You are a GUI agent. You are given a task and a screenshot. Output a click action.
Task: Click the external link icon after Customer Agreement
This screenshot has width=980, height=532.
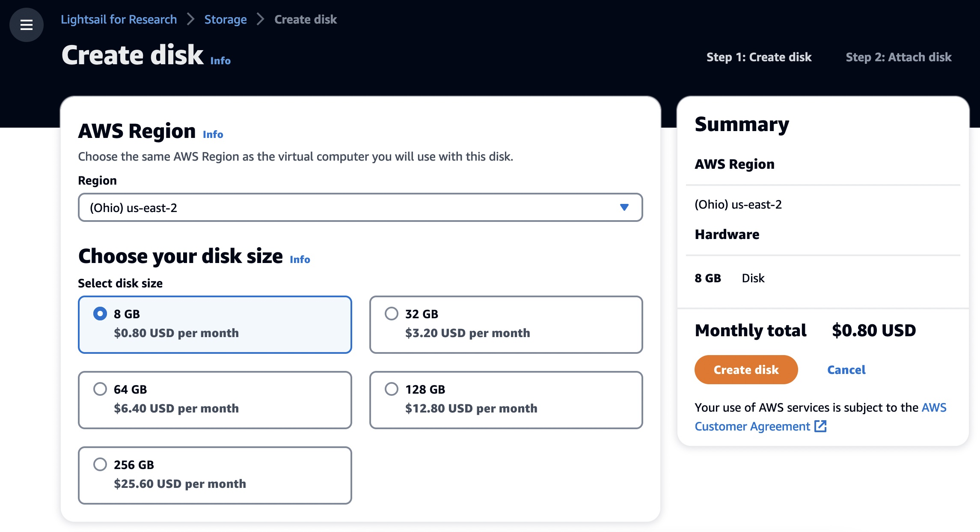820,426
